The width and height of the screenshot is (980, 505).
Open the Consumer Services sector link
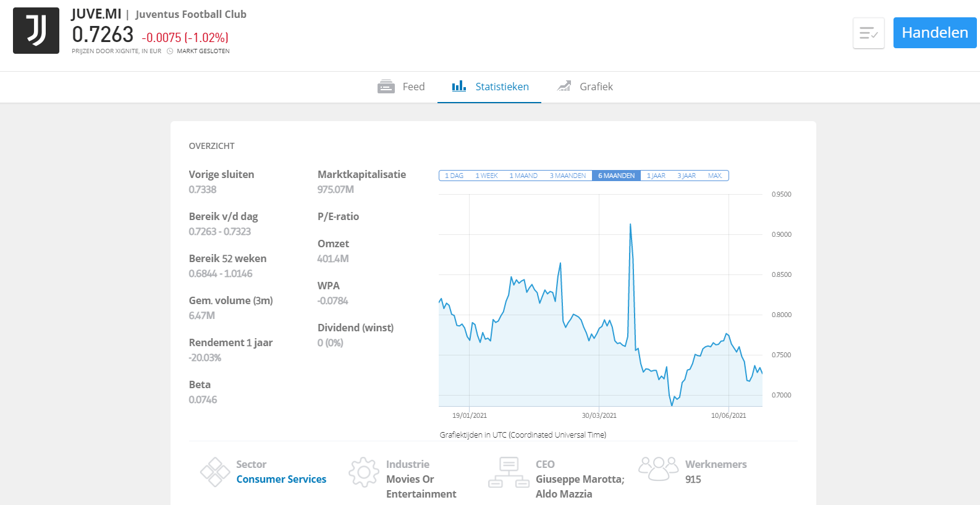coord(281,479)
